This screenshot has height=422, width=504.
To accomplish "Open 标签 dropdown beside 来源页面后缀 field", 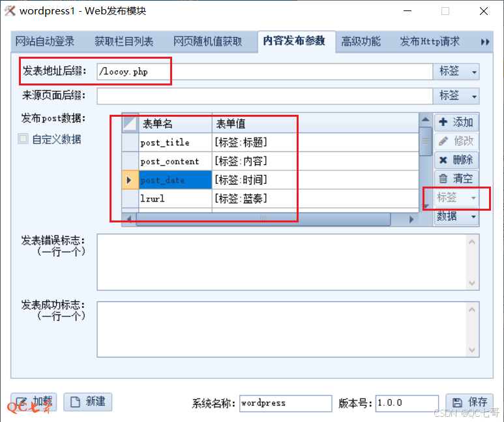I will click(456, 96).
